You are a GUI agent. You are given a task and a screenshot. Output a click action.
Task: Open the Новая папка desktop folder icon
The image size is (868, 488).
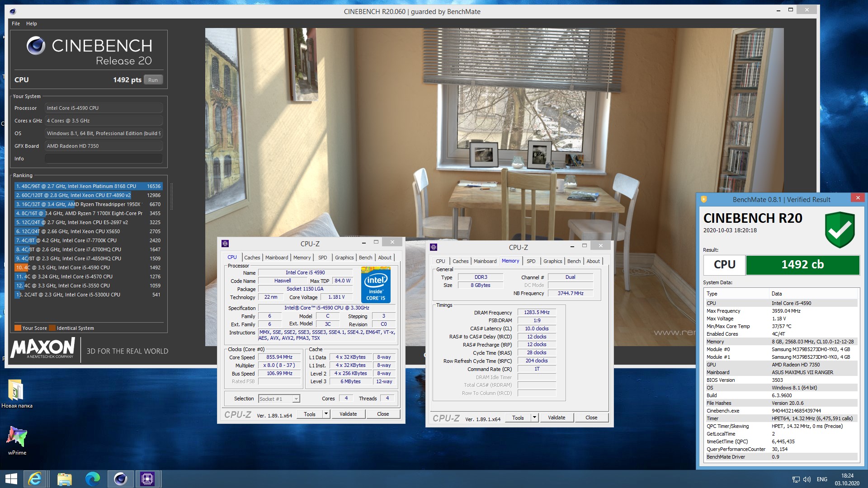(17, 394)
